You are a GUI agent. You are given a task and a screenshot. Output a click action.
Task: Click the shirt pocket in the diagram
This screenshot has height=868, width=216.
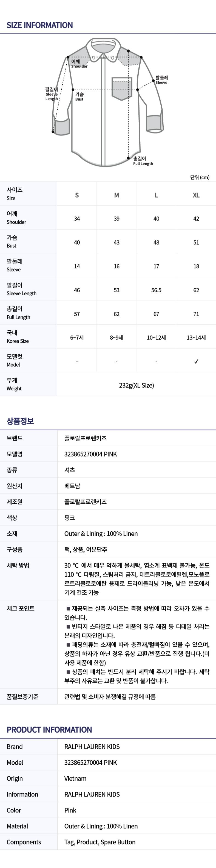click(122, 89)
